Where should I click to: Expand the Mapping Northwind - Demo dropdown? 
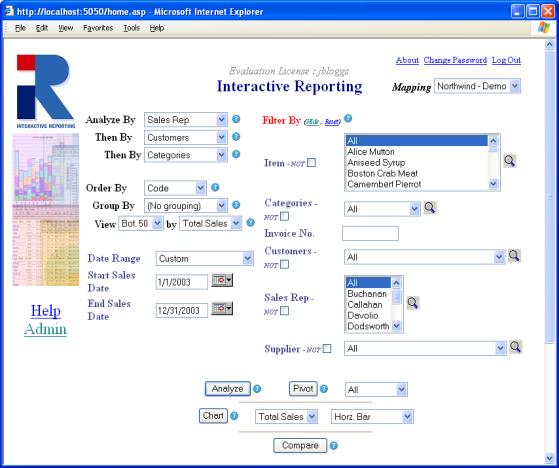click(x=477, y=86)
